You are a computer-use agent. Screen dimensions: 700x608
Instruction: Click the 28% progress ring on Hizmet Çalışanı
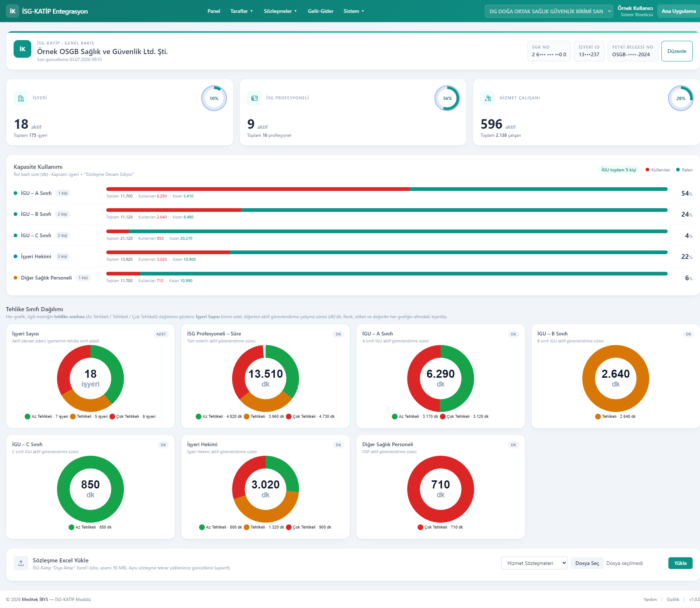point(681,98)
